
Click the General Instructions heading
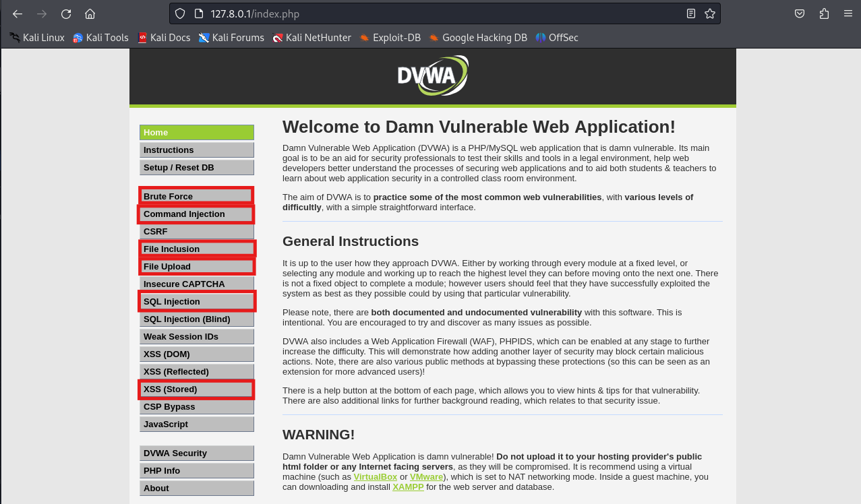click(351, 241)
